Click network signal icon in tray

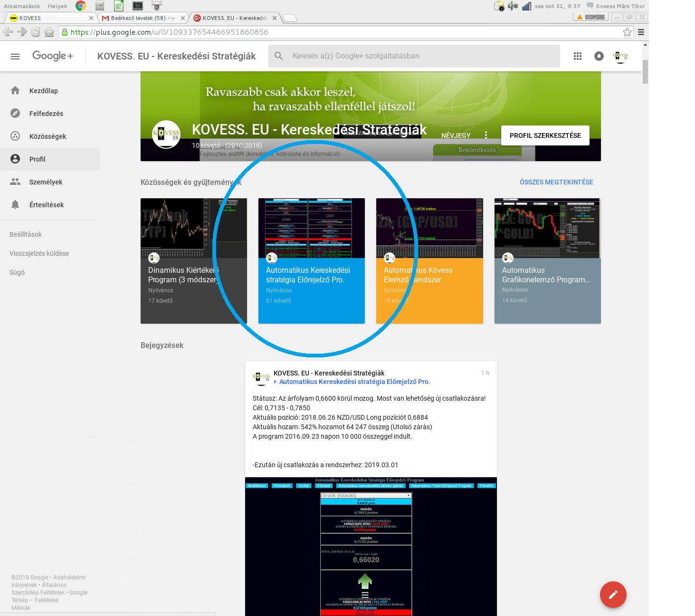tap(526, 6)
